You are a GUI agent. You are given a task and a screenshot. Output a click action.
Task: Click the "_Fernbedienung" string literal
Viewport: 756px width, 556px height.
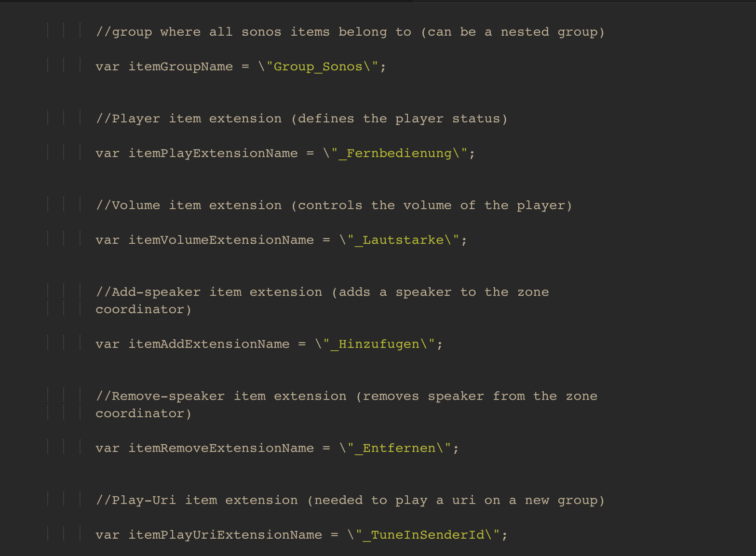[x=398, y=153]
